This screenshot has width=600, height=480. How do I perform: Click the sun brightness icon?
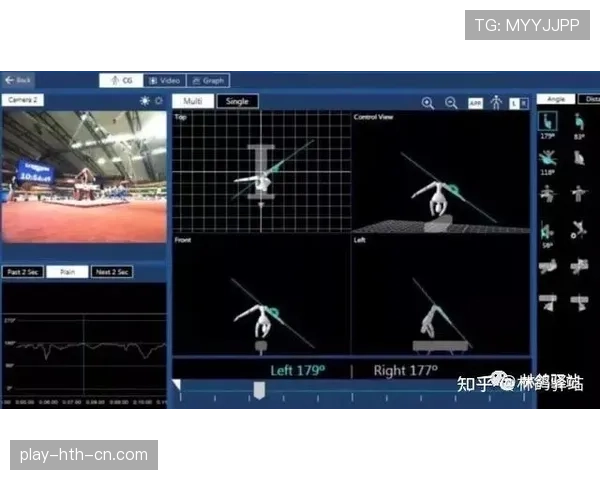point(145,101)
